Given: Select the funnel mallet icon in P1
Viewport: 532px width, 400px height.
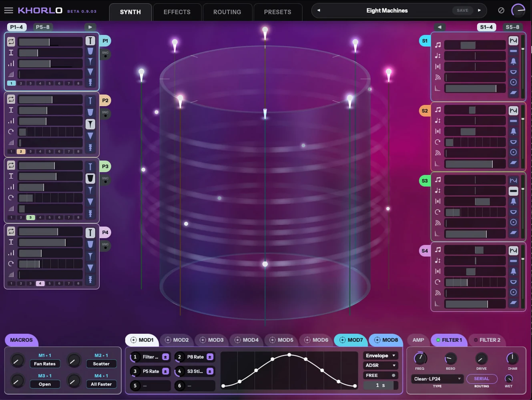Looking at the screenshot, I should (x=90, y=61).
